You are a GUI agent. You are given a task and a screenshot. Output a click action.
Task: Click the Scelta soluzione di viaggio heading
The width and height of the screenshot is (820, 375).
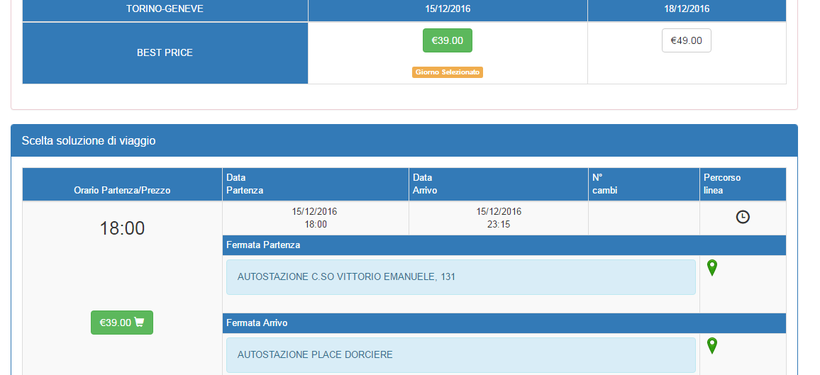[x=88, y=141]
